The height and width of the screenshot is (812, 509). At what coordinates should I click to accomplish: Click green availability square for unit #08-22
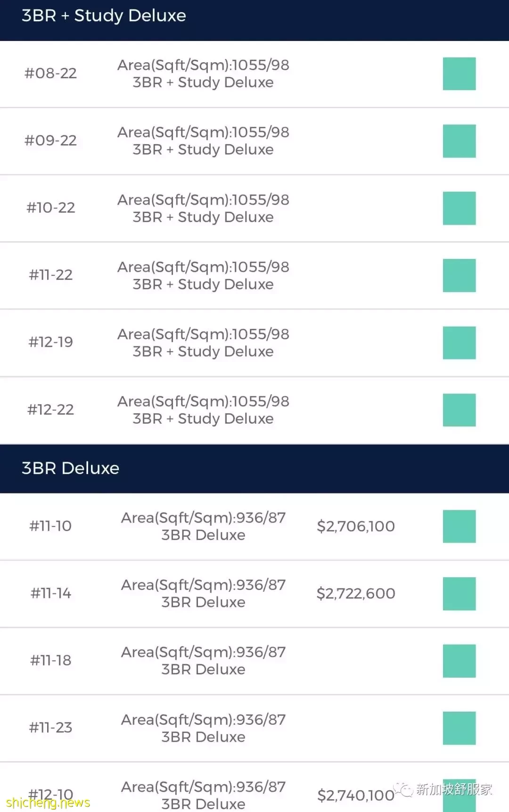tap(459, 74)
